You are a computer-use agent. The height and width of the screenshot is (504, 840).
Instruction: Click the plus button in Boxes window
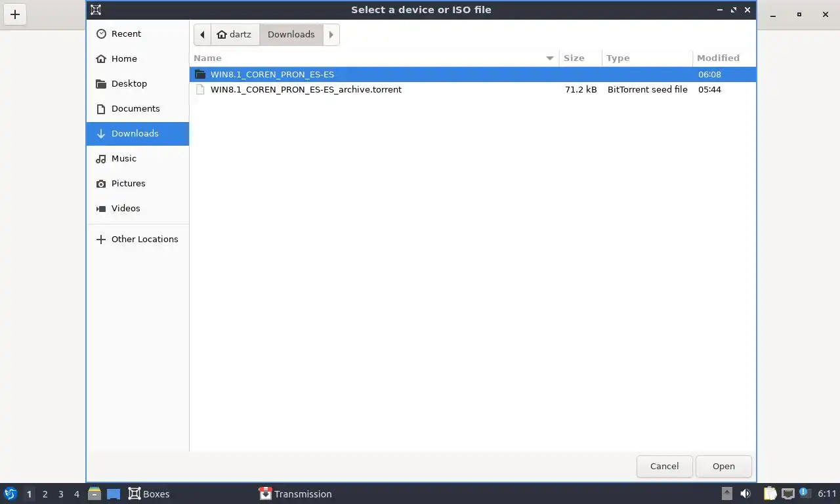click(15, 14)
